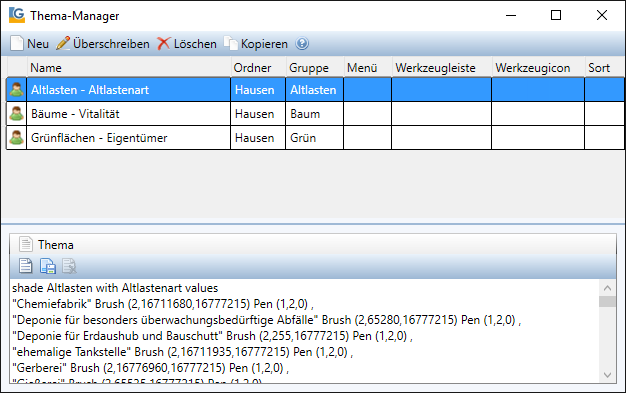This screenshot has height=393, width=626.
Task: Minimize the Thema-Manager window
Action: tap(511, 15)
